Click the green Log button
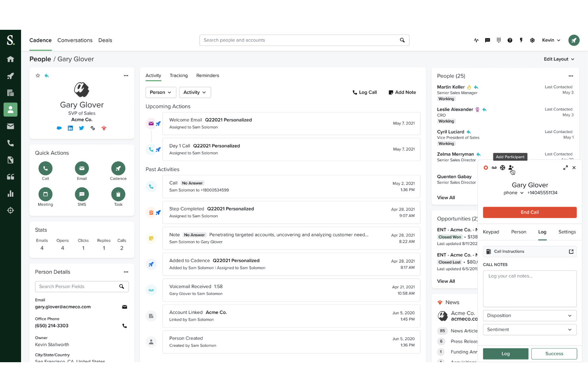 pos(505,354)
